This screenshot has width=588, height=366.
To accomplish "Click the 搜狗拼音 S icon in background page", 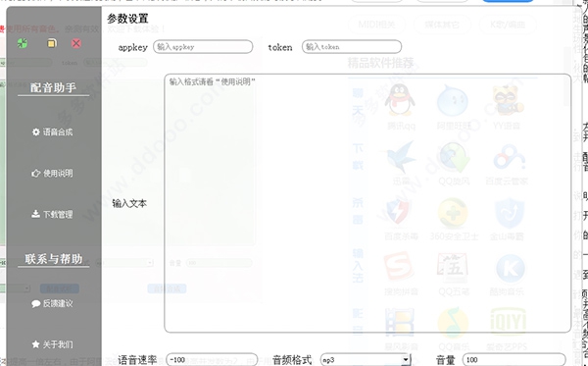I will pos(399,268).
